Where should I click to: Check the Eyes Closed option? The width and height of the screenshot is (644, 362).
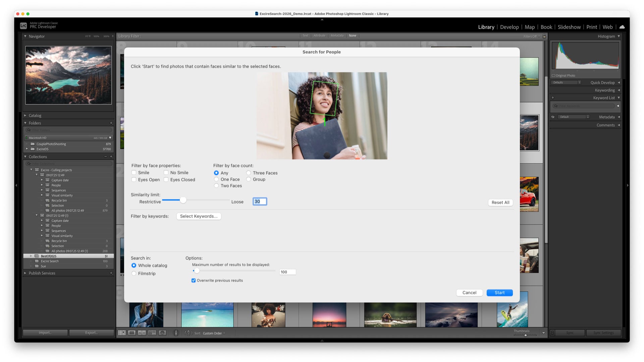166,180
